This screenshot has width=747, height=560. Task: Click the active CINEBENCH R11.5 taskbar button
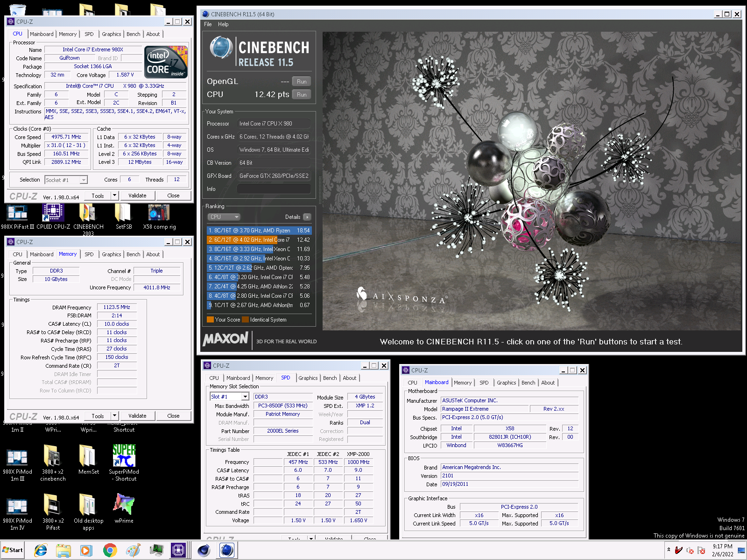pyautogui.click(x=227, y=551)
